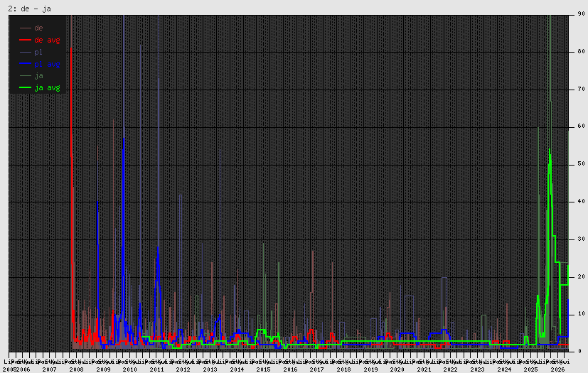Click the y-axis value 70
Viewport: 588px width, 373px height.
coord(582,90)
